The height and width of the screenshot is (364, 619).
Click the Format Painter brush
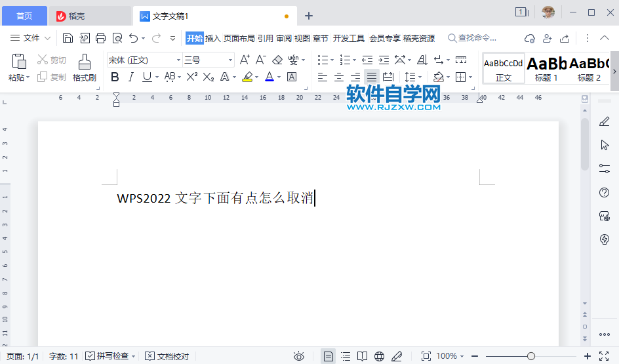pos(84,62)
